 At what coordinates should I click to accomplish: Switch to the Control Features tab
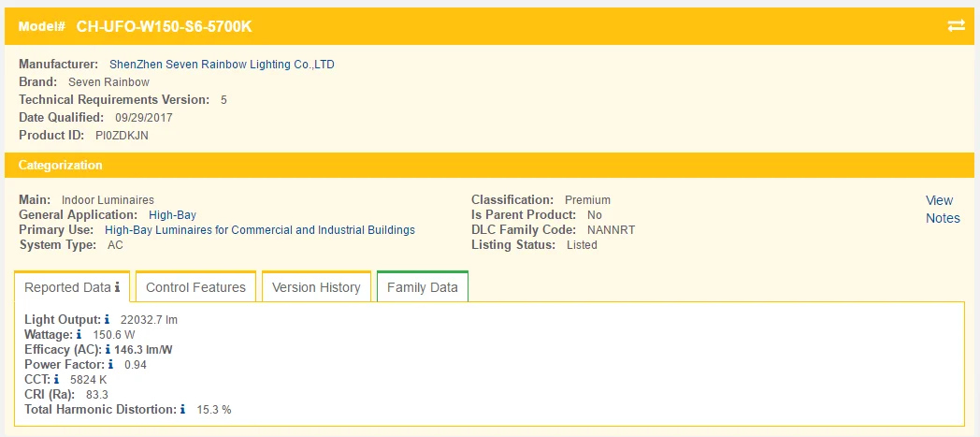point(195,287)
